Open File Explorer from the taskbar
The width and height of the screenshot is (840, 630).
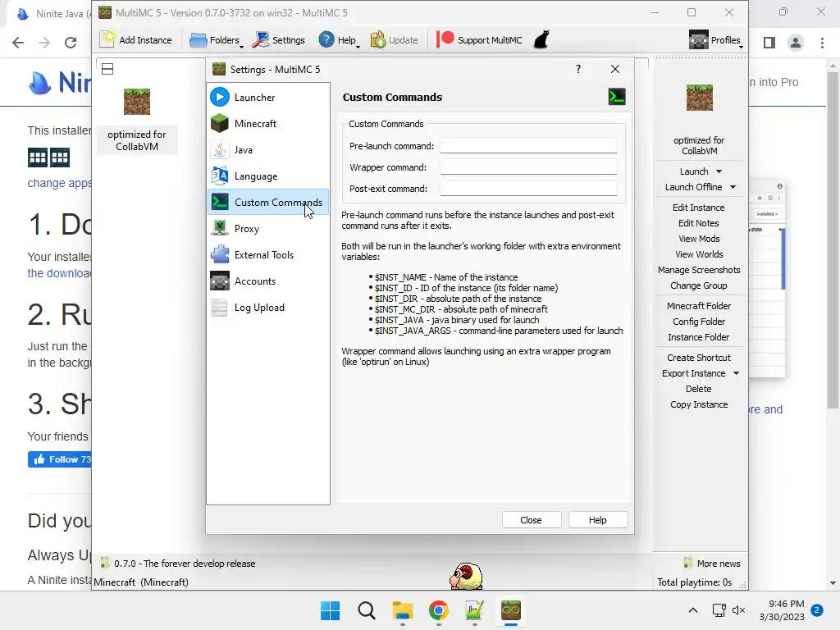[x=402, y=610]
